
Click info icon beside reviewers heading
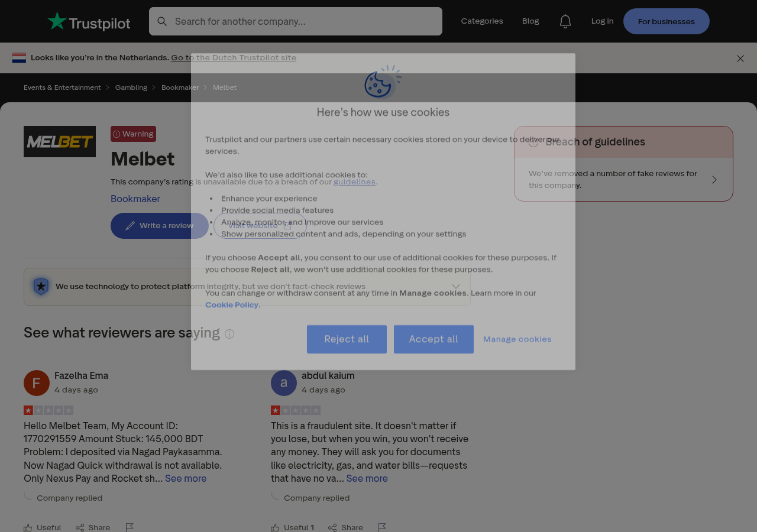coord(229,334)
